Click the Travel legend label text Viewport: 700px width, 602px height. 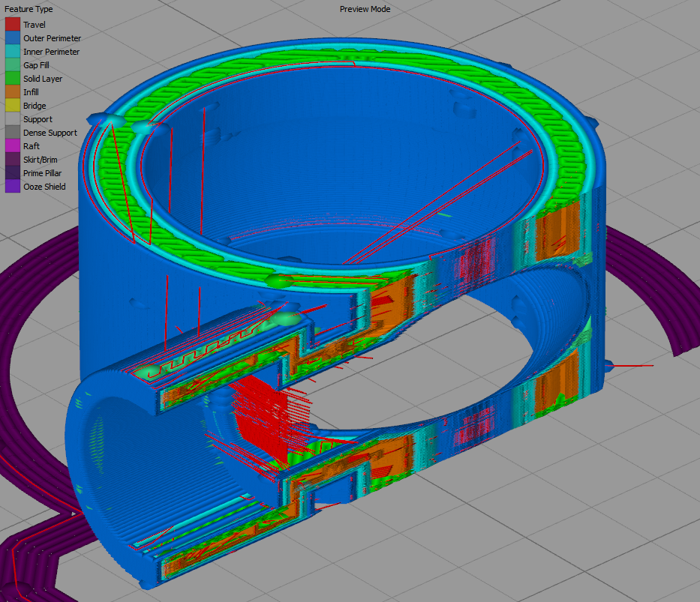pos(35,25)
